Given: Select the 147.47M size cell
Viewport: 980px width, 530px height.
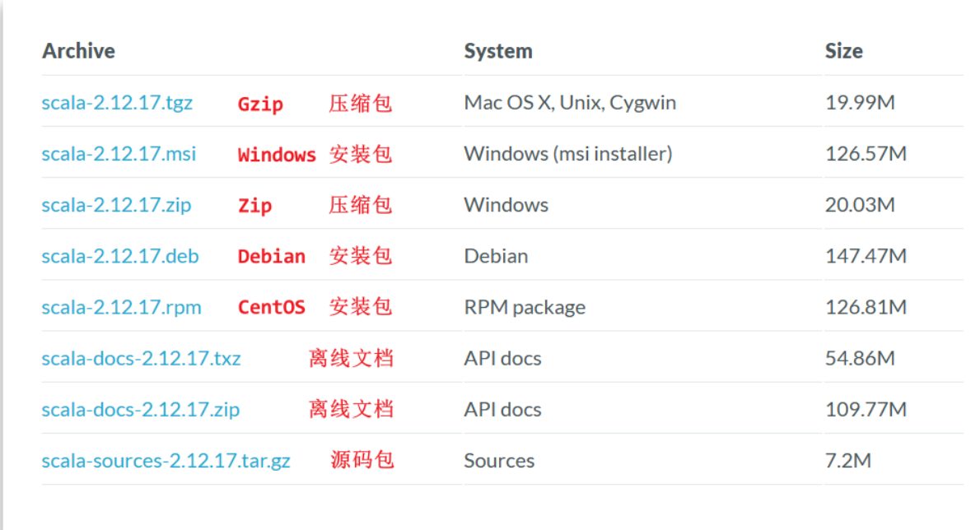Looking at the screenshot, I should [x=866, y=256].
